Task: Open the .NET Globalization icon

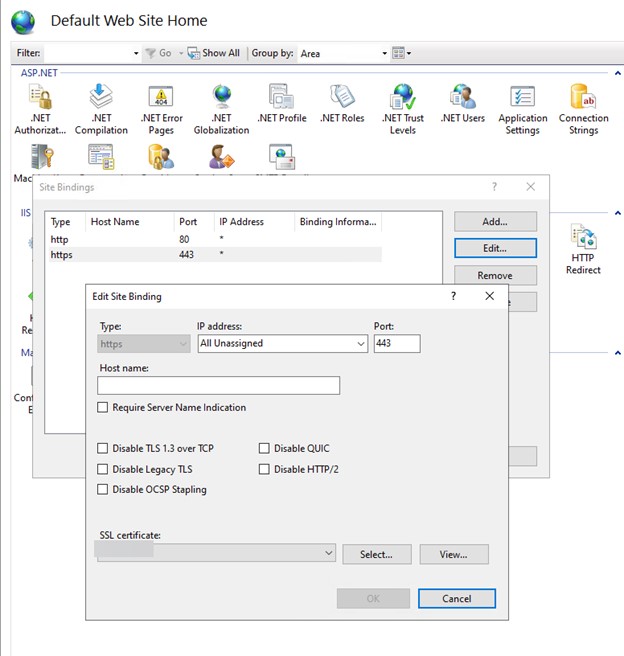Action: [222, 97]
